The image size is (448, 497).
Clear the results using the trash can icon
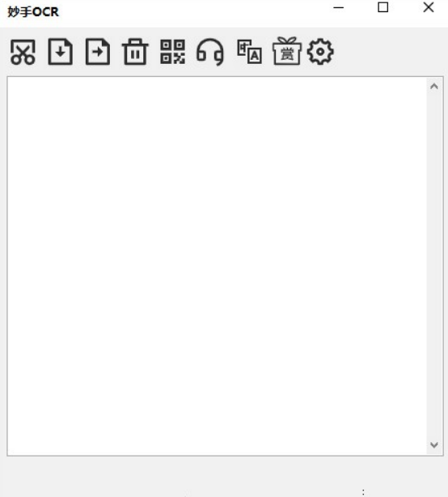135,52
